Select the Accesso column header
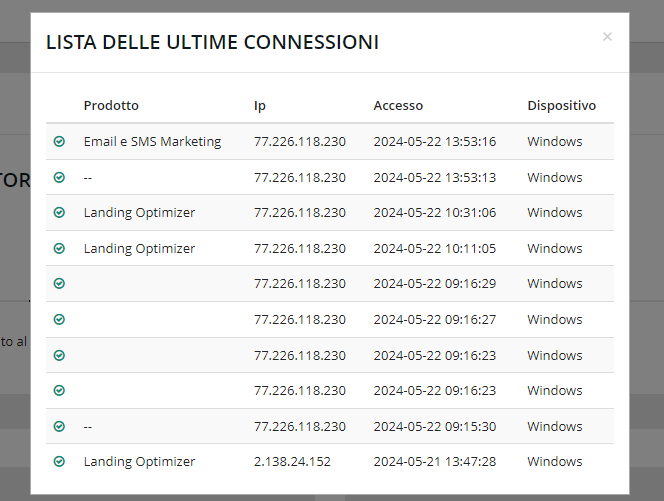The height and width of the screenshot is (501, 664). coord(398,105)
